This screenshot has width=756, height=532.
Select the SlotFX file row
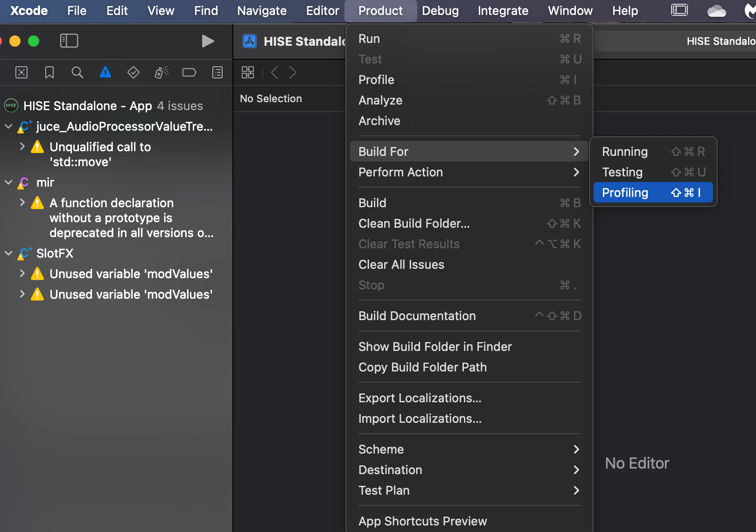tap(116, 253)
